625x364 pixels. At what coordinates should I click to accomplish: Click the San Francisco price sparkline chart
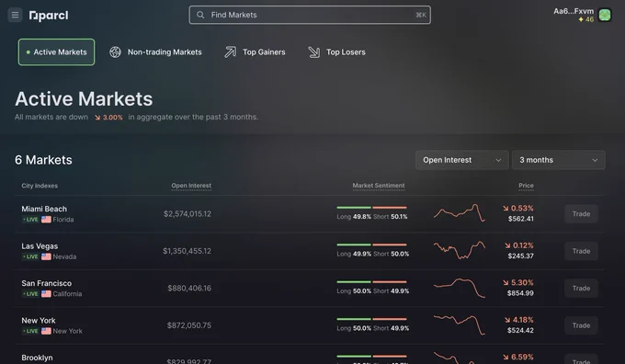(x=460, y=288)
